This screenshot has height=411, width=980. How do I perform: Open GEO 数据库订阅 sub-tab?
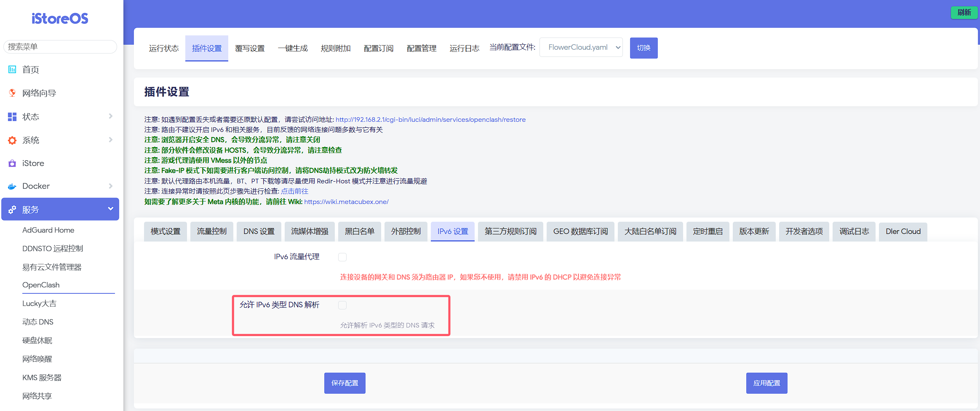pos(580,231)
